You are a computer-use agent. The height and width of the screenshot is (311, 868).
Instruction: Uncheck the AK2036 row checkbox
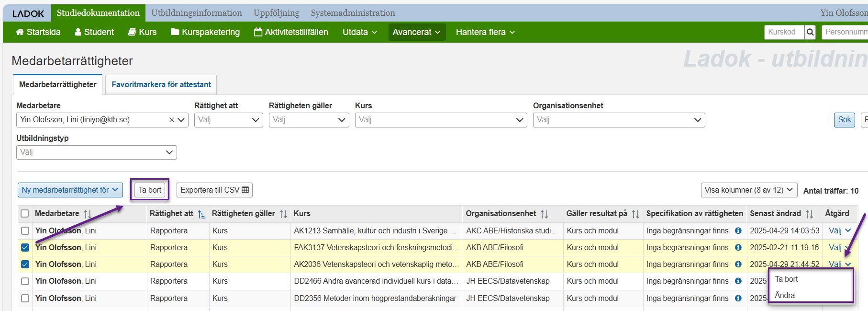(25, 264)
